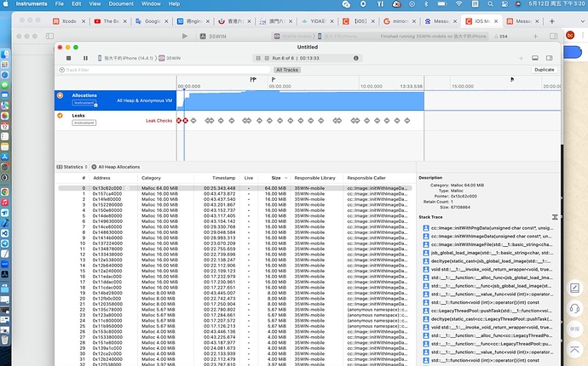This screenshot has width=588, height=366.
Task: Stop the Instruments recording
Action: 69,58
